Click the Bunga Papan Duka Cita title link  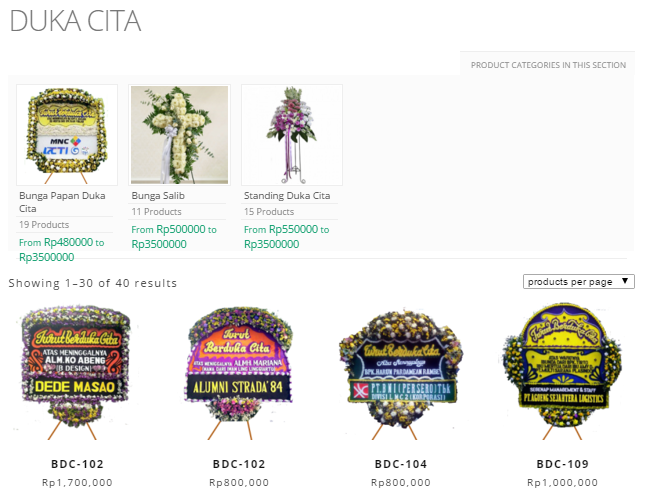coord(62,202)
